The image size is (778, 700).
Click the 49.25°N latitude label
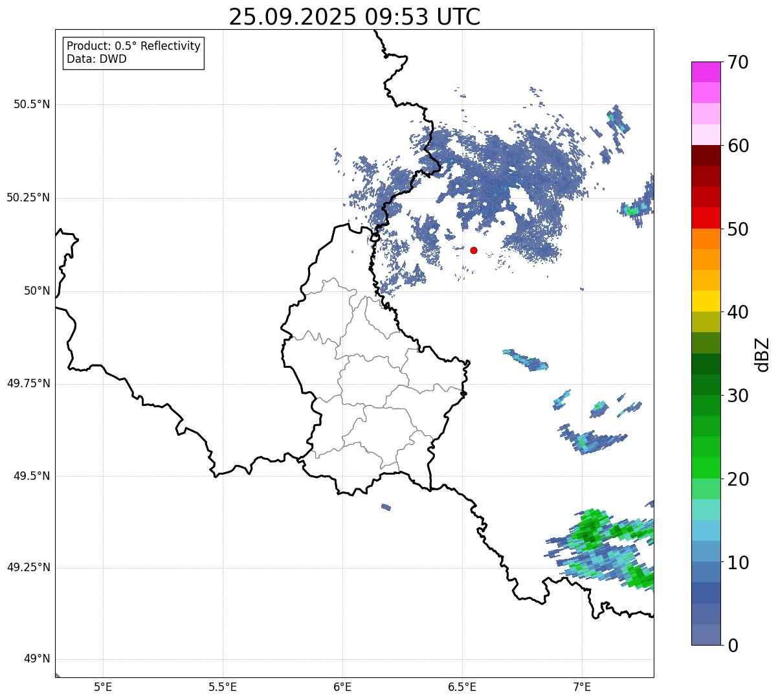28,568
